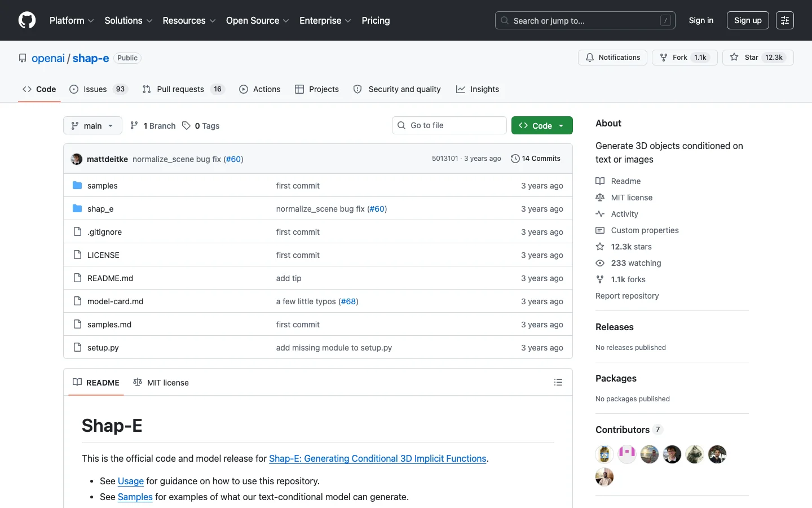Viewport: 812px width, 508px height.
Task: Open the main branch selector dropdown
Action: [x=92, y=125]
